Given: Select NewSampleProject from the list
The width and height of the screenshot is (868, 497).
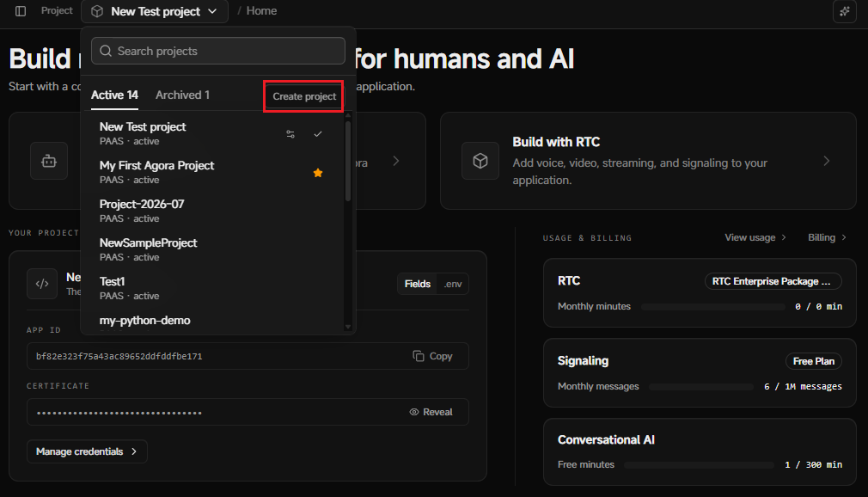Looking at the screenshot, I should pos(213,250).
